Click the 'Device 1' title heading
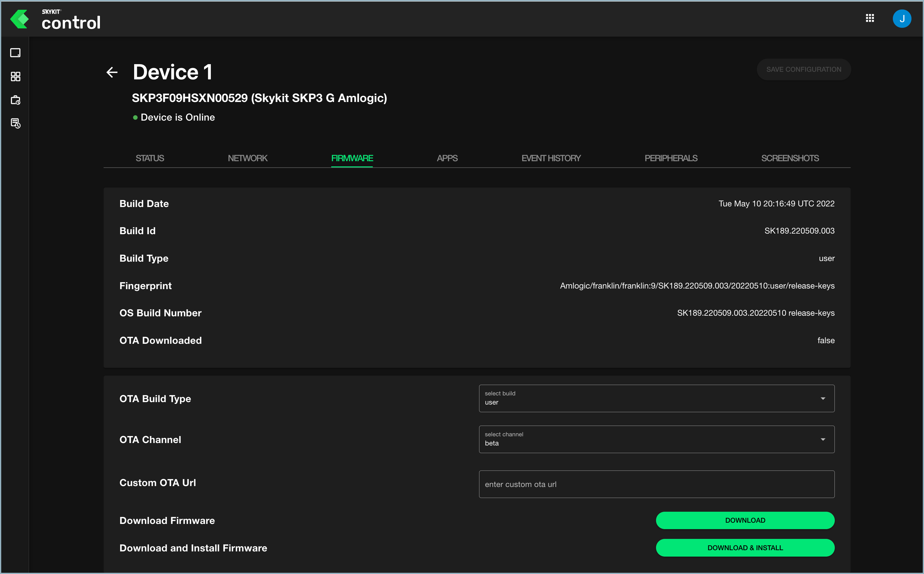 coord(173,72)
